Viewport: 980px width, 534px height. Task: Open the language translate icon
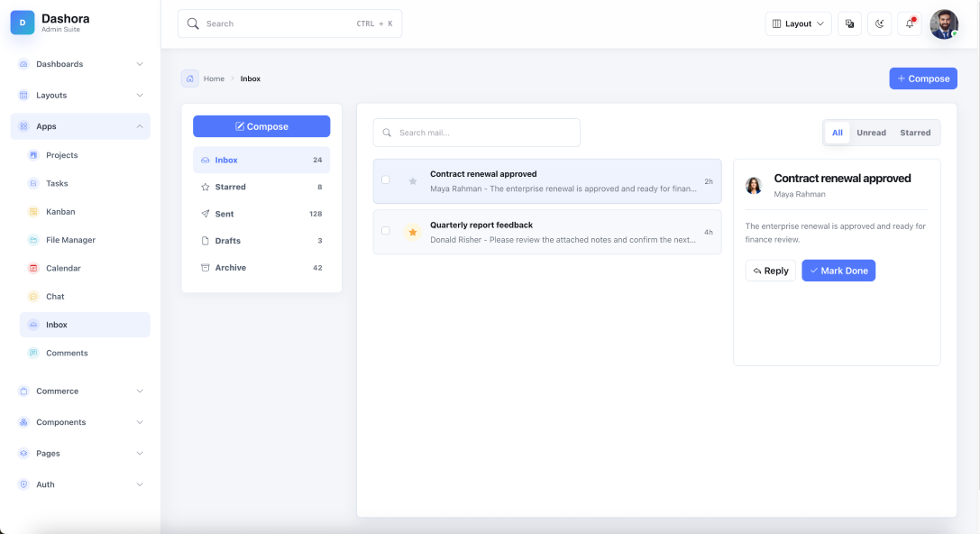[x=849, y=23]
